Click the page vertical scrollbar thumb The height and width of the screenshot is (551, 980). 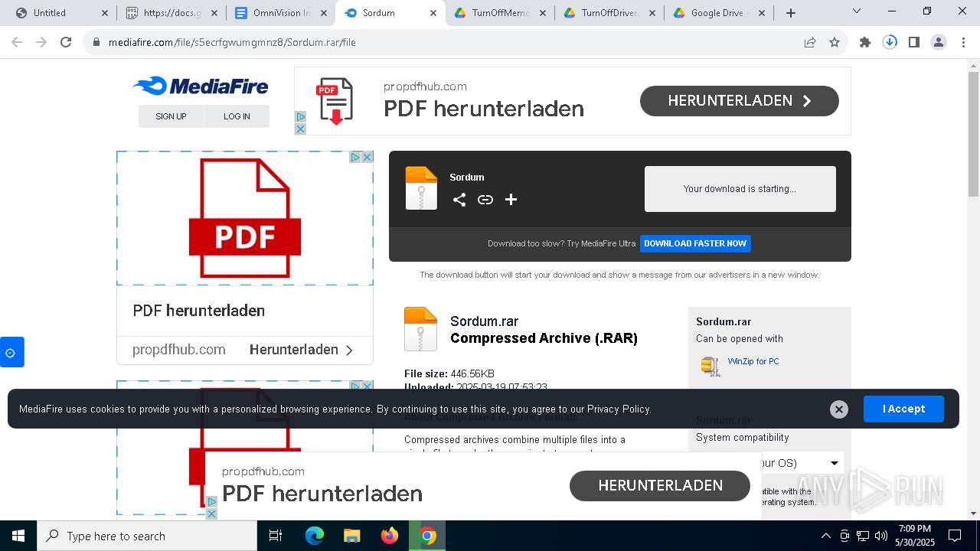point(973,134)
